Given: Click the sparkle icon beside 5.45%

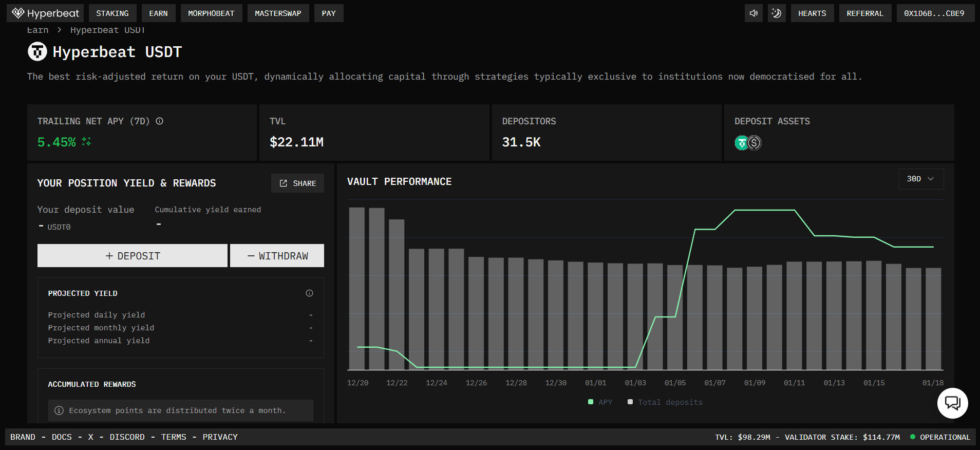Looking at the screenshot, I should [x=86, y=141].
